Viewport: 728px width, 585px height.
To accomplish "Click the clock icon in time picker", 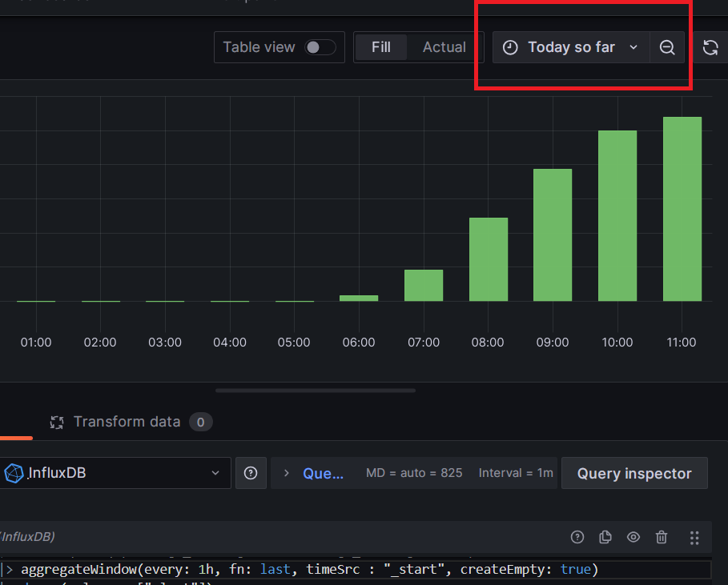I will click(x=510, y=47).
